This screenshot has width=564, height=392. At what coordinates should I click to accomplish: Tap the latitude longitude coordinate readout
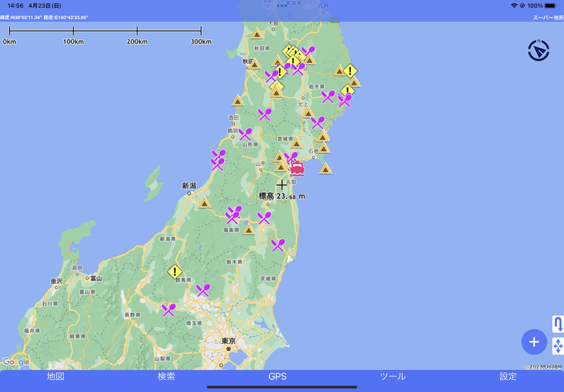(x=44, y=17)
